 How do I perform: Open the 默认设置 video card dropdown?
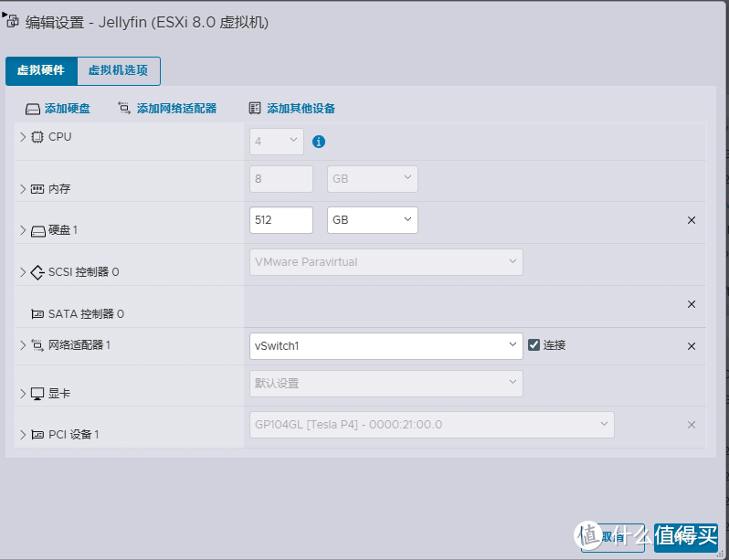point(386,384)
